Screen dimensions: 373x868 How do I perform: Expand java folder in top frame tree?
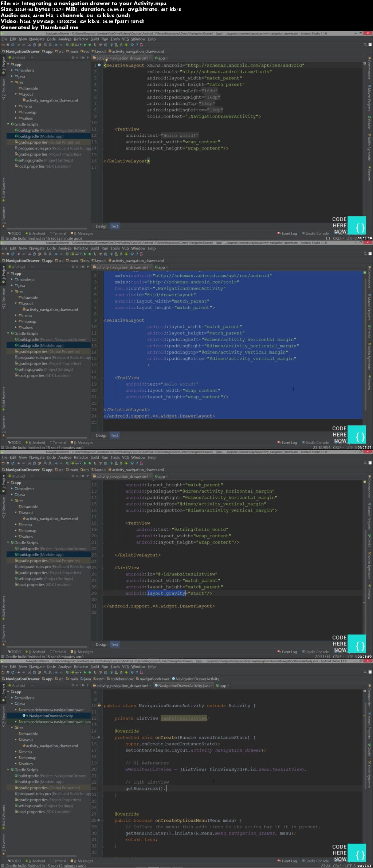point(12,76)
